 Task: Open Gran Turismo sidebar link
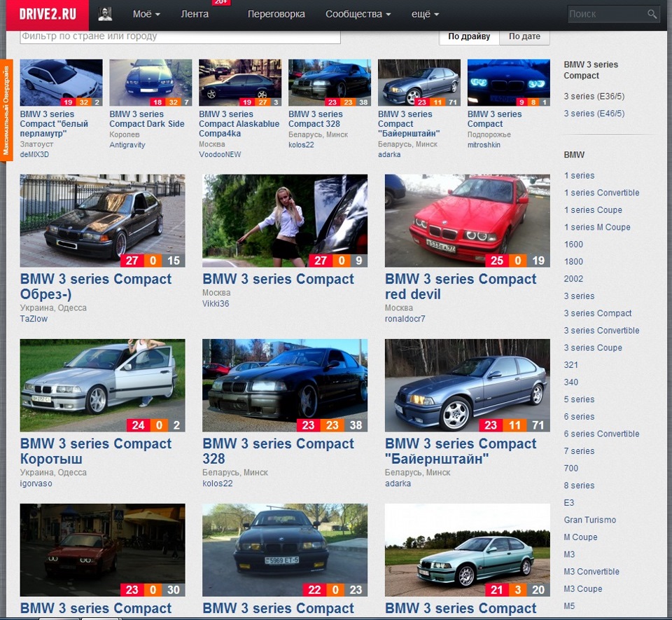click(x=589, y=520)
